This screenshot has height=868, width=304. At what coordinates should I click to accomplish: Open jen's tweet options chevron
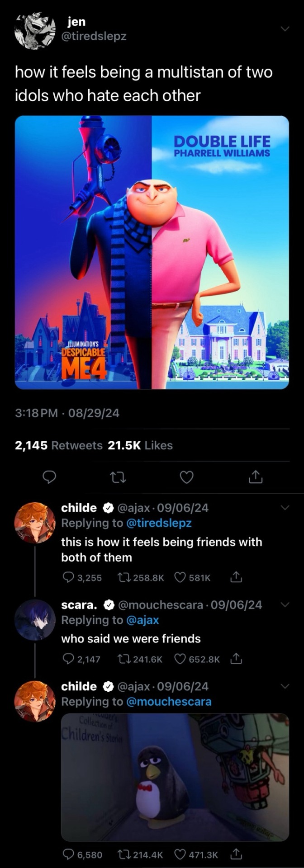click(285, 29)
